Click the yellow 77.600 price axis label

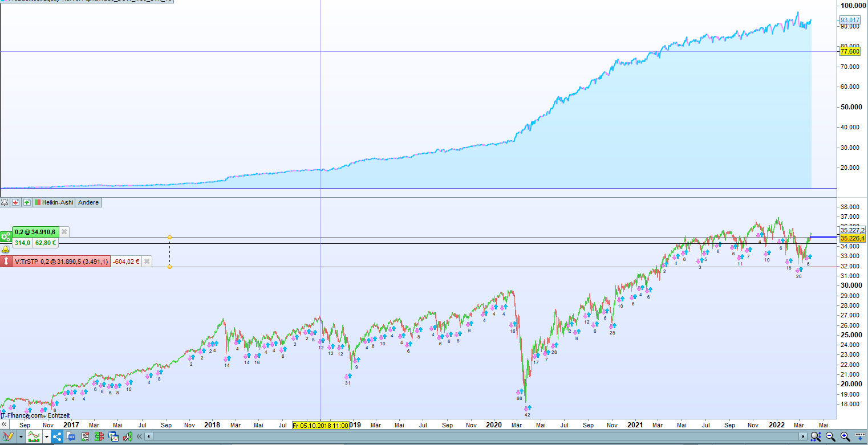[850, 51]
